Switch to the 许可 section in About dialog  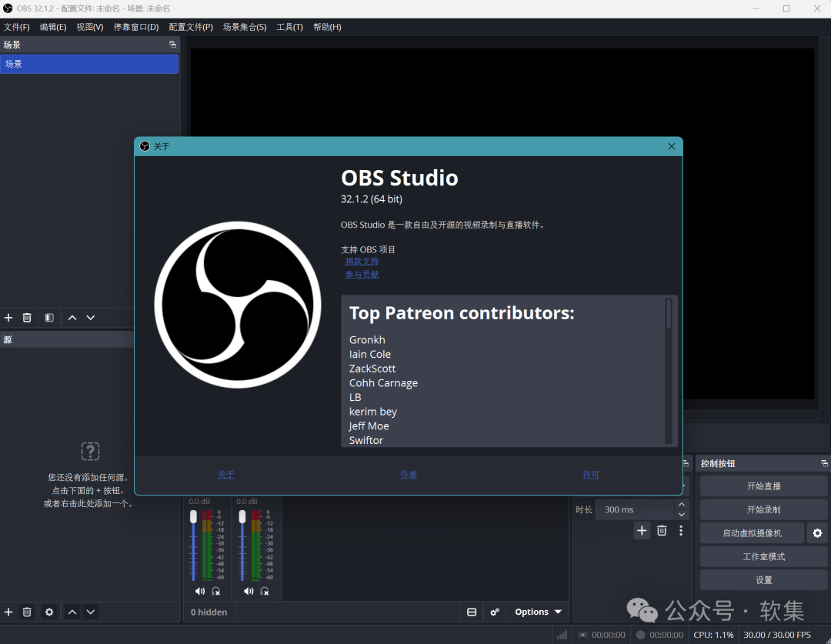[x=591, y=475]
